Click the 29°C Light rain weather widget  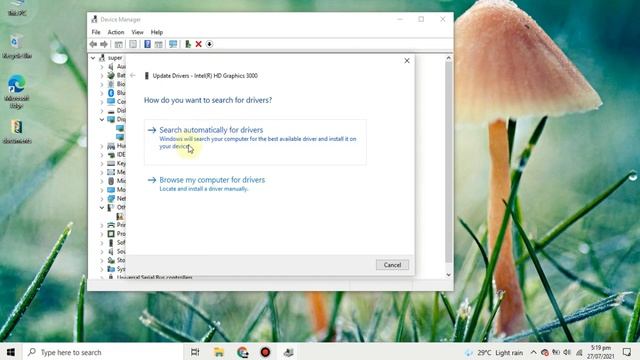[494, 352]
